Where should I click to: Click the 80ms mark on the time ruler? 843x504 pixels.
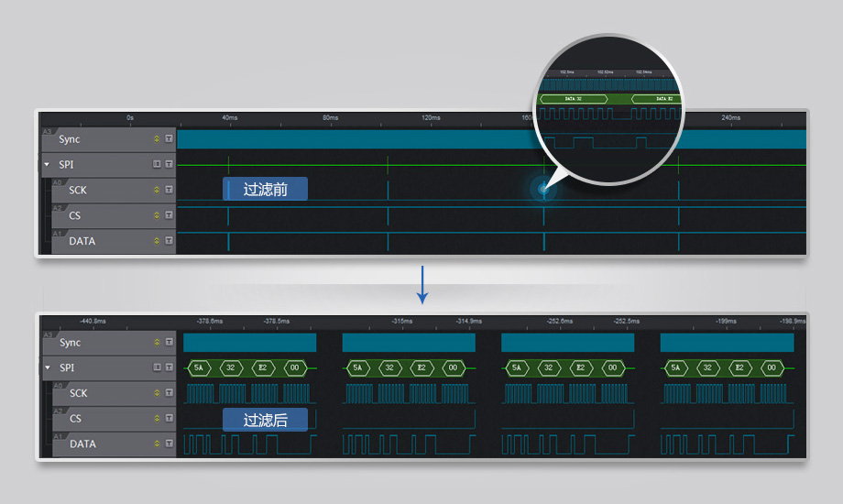point(330,117)
